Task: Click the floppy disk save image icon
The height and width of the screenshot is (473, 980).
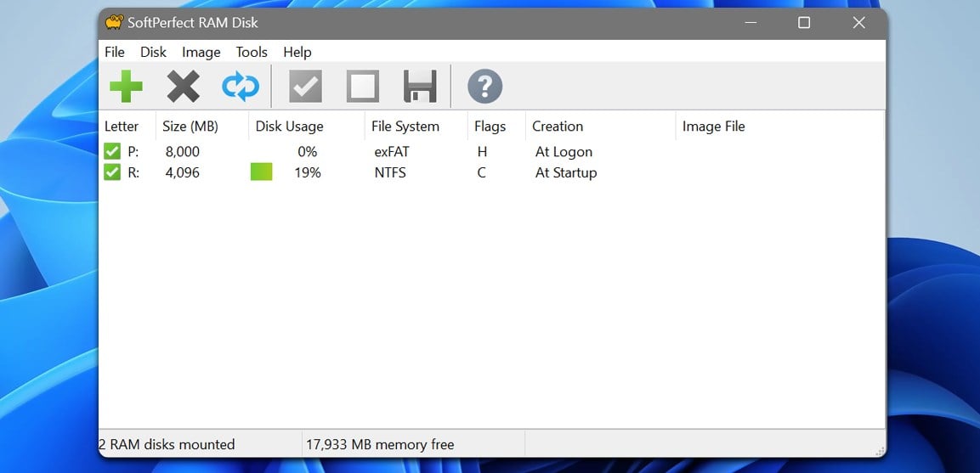Action: click(x=420, y=87)
